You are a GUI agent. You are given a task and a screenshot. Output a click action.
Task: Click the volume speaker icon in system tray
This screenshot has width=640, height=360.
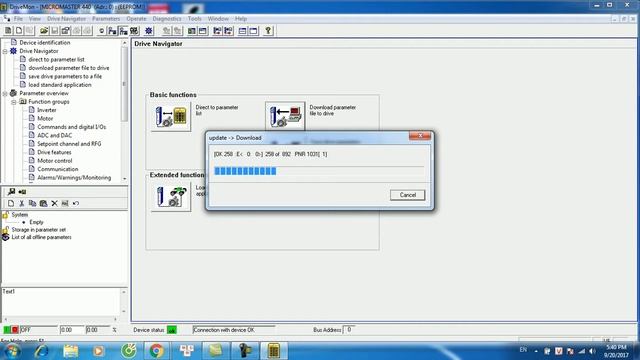(x=592, y=351)
